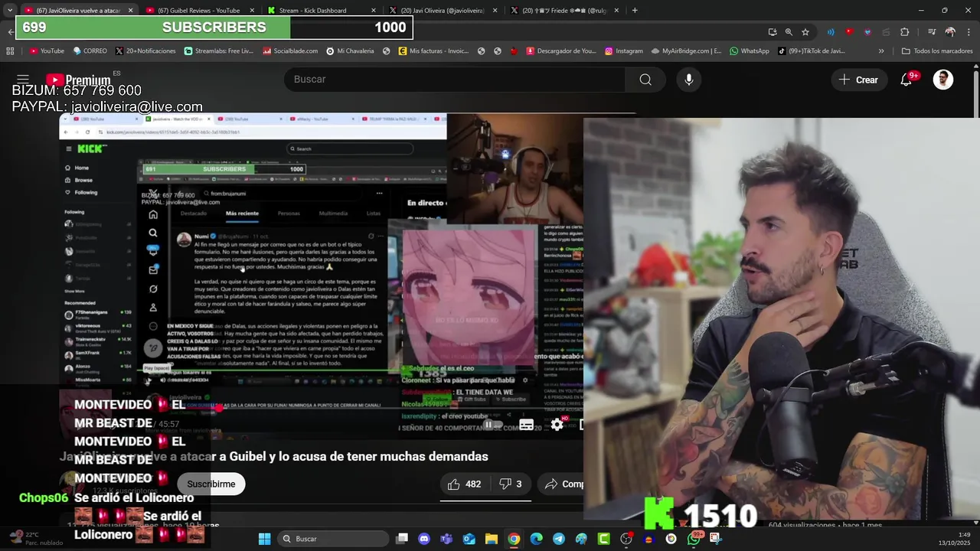Open Chrome three-dot menu
This screenshot has width=980, height=551.
point(969,31)
